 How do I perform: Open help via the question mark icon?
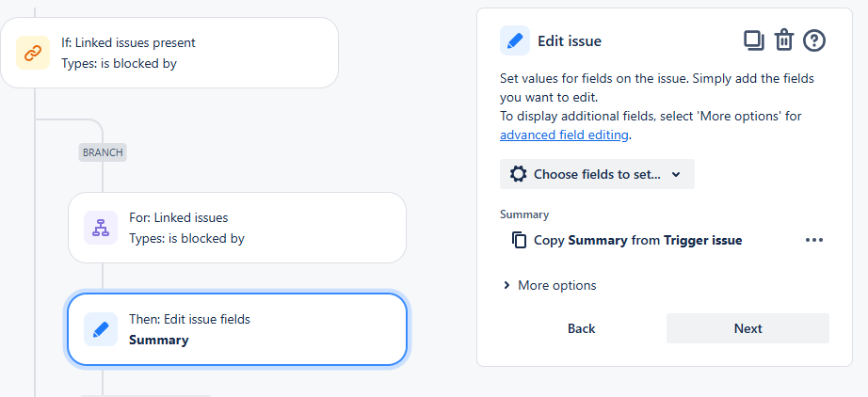click(814, 40)
